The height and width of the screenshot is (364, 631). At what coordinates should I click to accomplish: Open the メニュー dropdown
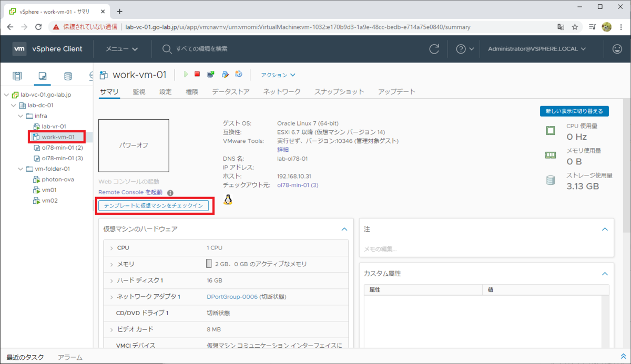122,49
